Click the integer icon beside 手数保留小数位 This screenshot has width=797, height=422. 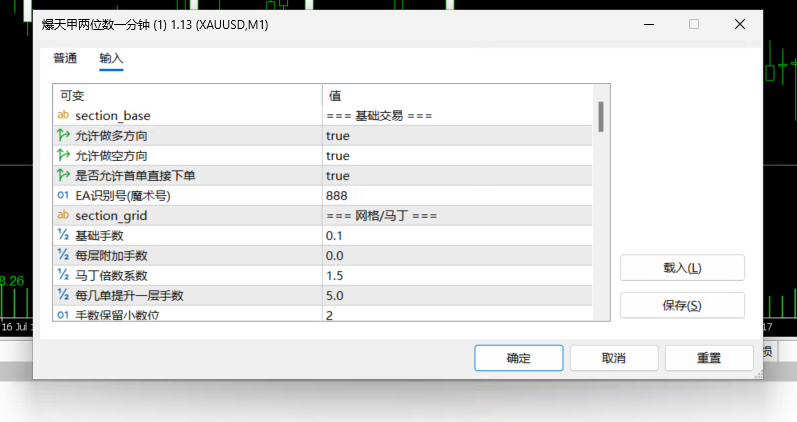click(x=63, y=315)
